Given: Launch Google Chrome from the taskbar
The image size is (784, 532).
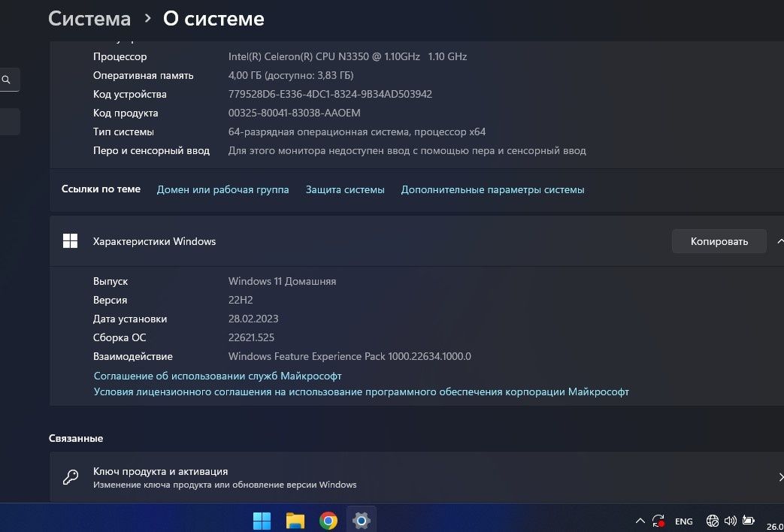Looking at the screenshot, I should (x=328, y=521).
